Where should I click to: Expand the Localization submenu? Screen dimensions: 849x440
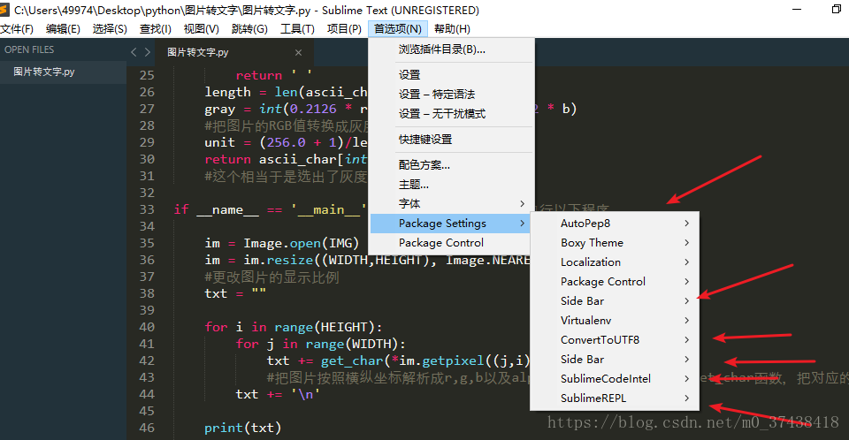click(x=615, y=262)
